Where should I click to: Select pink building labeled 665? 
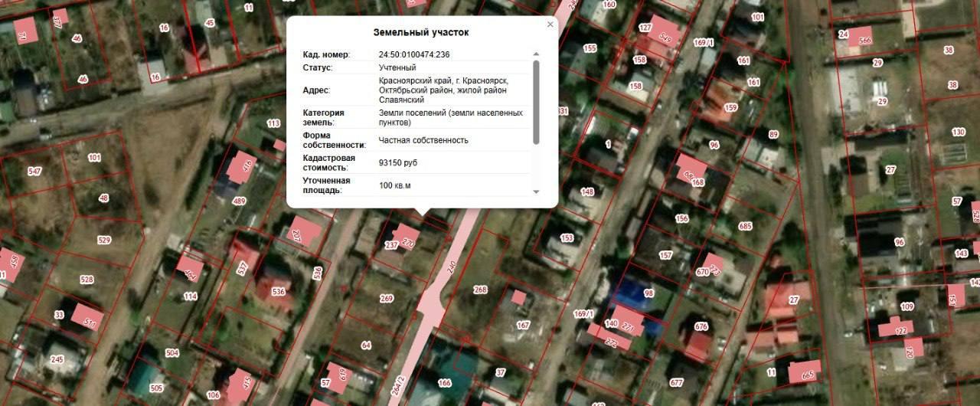pos(805,372)
